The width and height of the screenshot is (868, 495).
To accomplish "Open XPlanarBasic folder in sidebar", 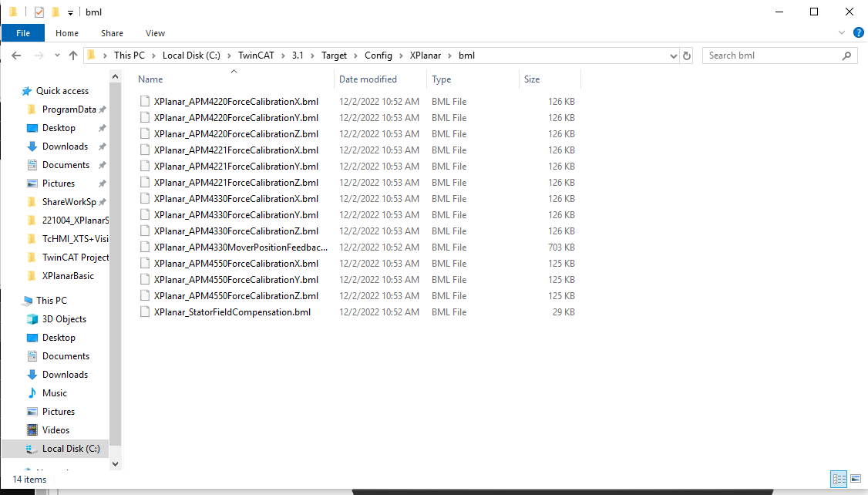I will (68, 276).
